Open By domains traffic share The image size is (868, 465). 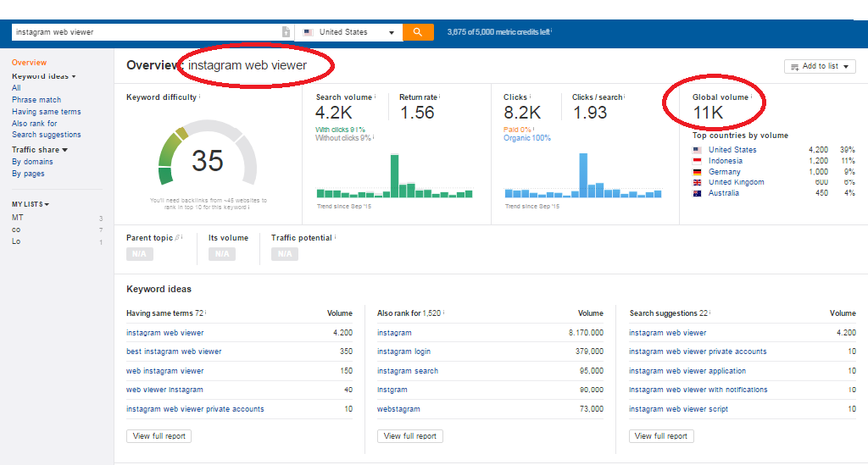point(33,162)
